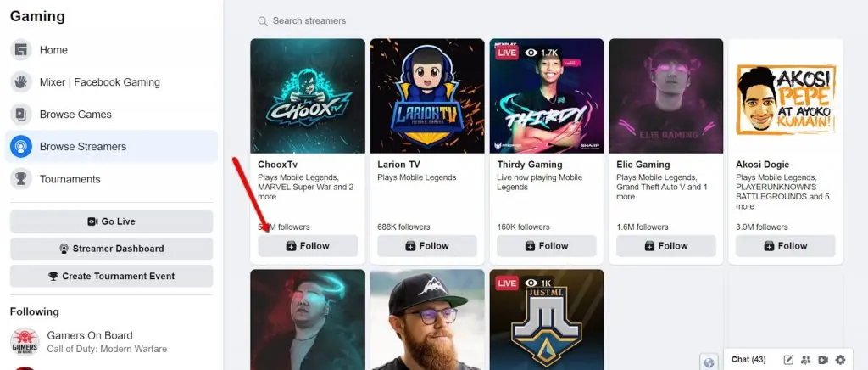Open the Streamer Dashboard
Screen dimensions: 868x370
(x=111, y=249)
